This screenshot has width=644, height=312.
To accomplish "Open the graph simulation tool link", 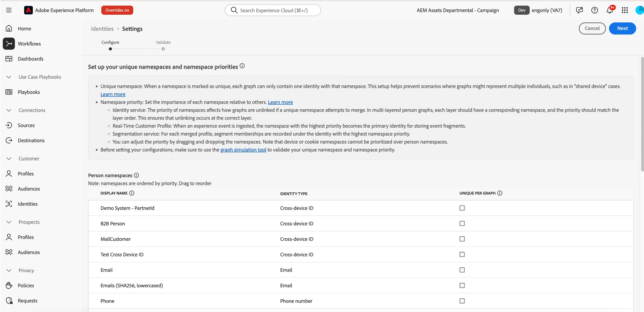I will 243,150.
